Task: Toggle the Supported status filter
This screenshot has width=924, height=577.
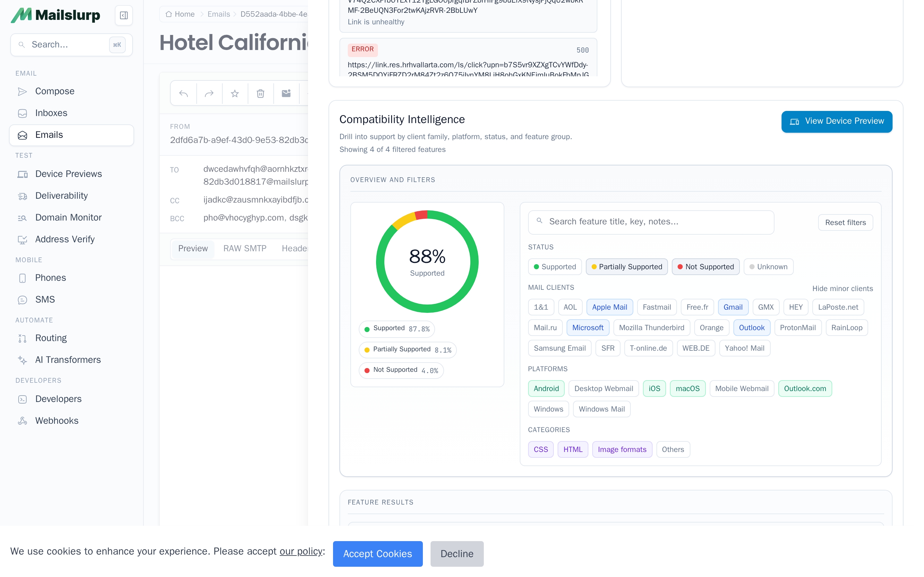Action: (554, 267)
